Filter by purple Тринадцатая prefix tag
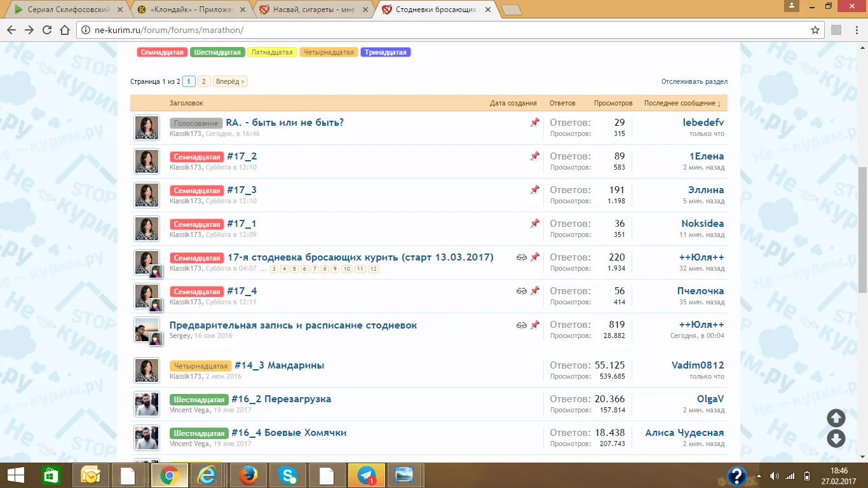 (386, 52)
